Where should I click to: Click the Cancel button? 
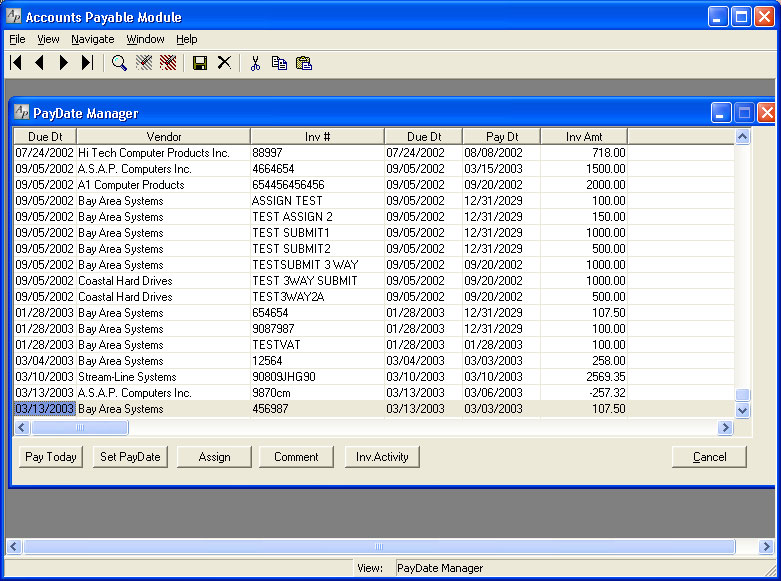(x=709, y=457)
